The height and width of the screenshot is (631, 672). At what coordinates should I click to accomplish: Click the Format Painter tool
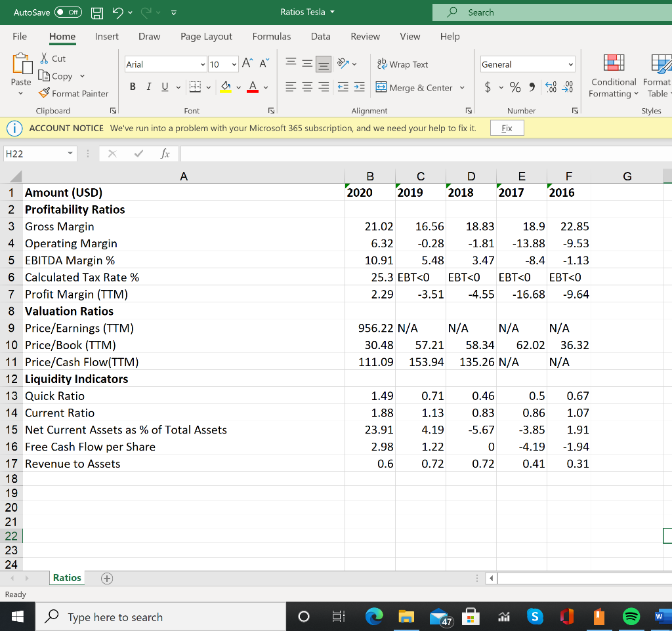coord(73,93)
